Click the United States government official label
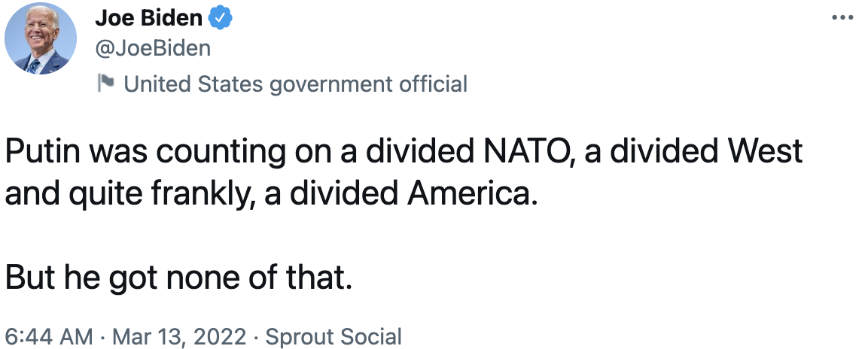The width and height of the screenshot is (868, 349). pos(296,84)
